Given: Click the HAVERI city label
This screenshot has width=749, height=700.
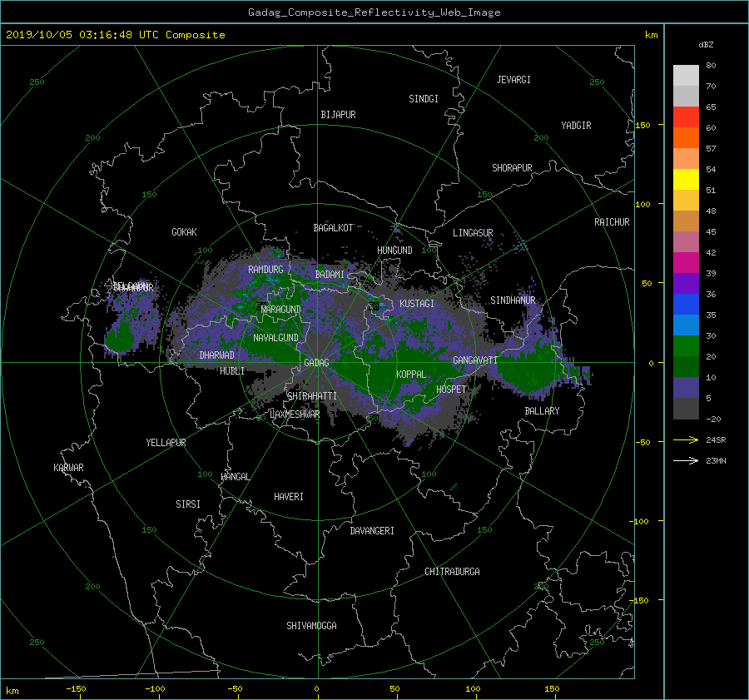Looking at the screenshot, I should pyautogui.click(x=289, y=497).
